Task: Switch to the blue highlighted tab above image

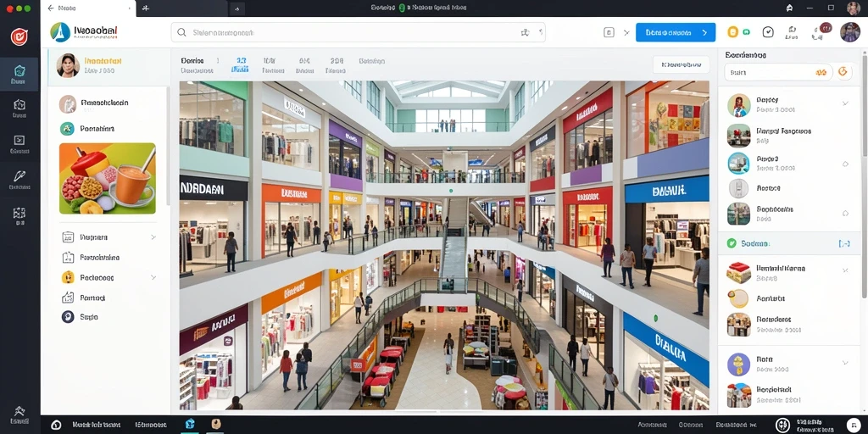Action: point(240,64)
